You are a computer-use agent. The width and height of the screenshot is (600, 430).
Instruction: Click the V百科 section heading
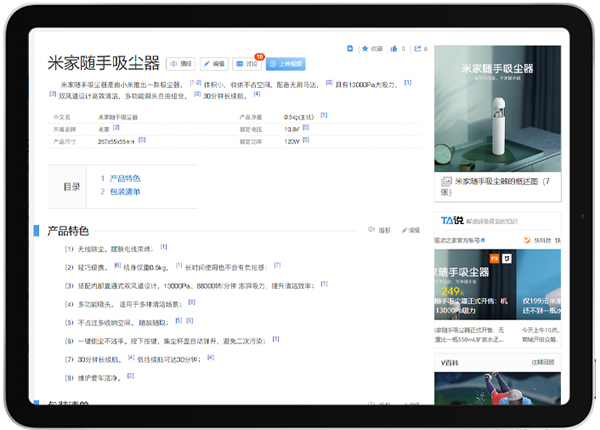(452, 362)
